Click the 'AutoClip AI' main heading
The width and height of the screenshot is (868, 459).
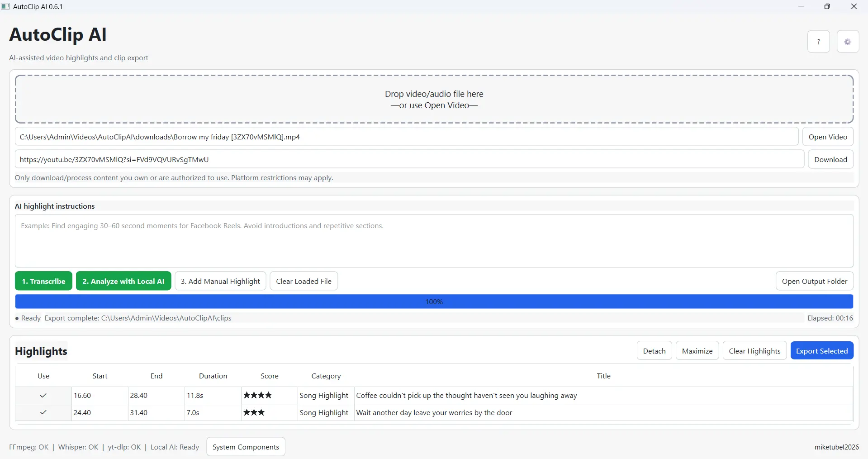click(x=58, y=35)
